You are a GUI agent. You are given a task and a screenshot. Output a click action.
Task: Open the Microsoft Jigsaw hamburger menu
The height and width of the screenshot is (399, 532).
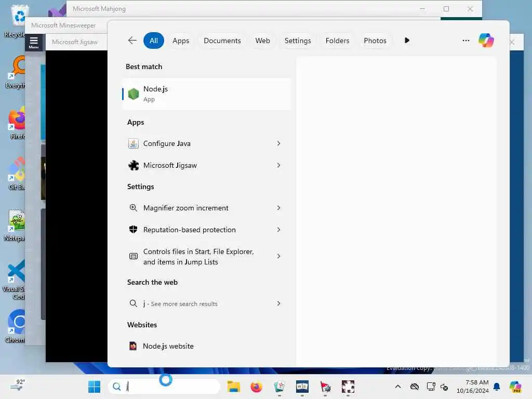coord(34,43)
